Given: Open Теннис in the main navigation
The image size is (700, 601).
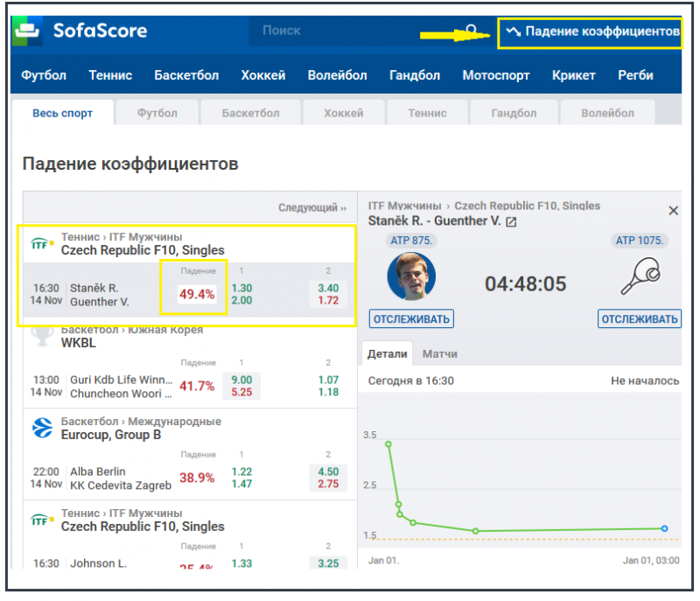Looking at the screenshot, I should point(110,75).
